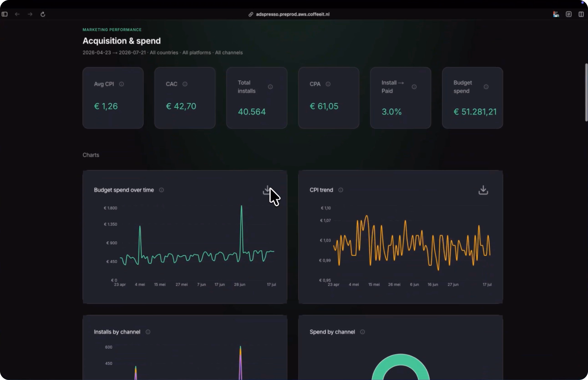Open info icon on Install → Paid card
The image size is (588, 380).
[414, 87]
